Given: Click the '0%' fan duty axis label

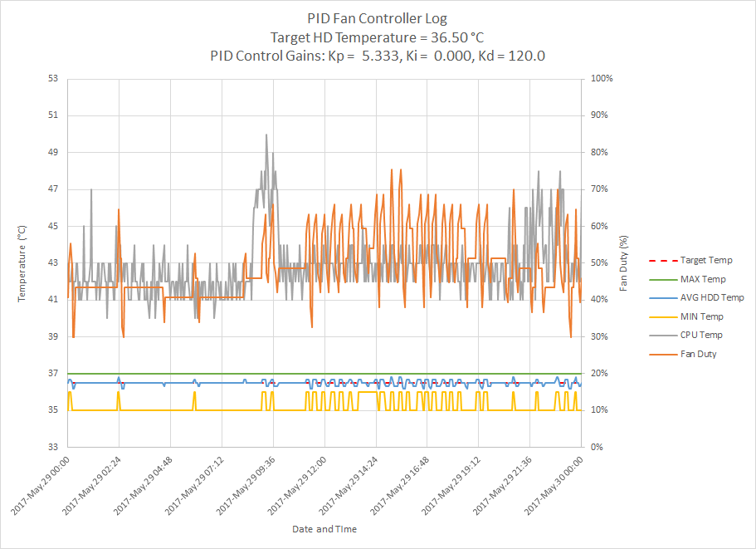Looking at the screenshot, I should point(597,447).
